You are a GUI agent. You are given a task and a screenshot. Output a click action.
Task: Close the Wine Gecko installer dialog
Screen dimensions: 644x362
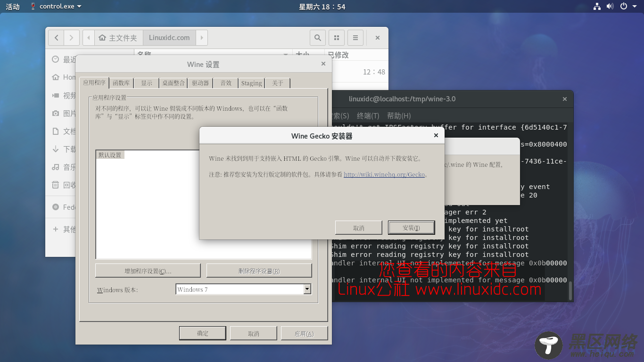[x=436, y=135]
